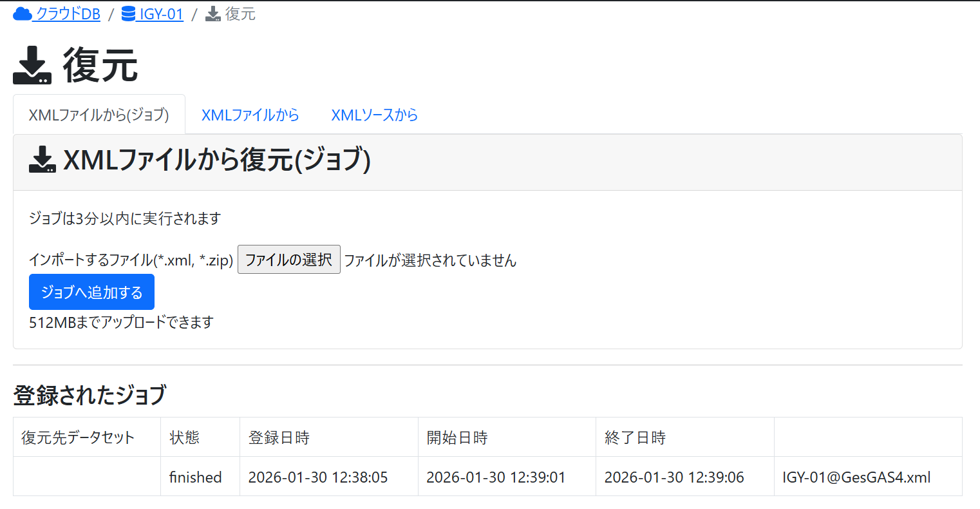980x509 pixels.
Task: Click the ファイルが選択されていません file status text
Action: 430,260
